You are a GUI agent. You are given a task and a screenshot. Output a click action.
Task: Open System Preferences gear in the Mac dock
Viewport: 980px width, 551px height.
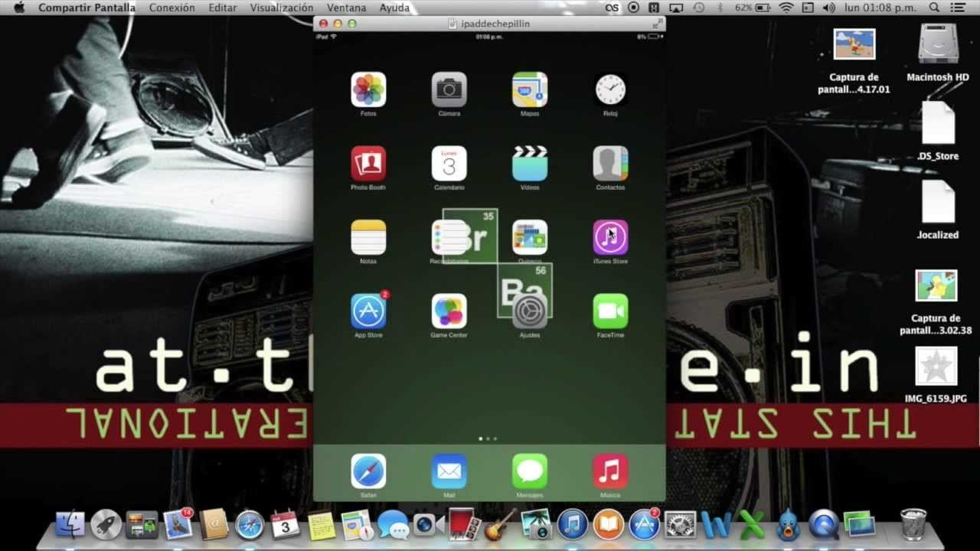pyautogui.click(x=680, y=525)
